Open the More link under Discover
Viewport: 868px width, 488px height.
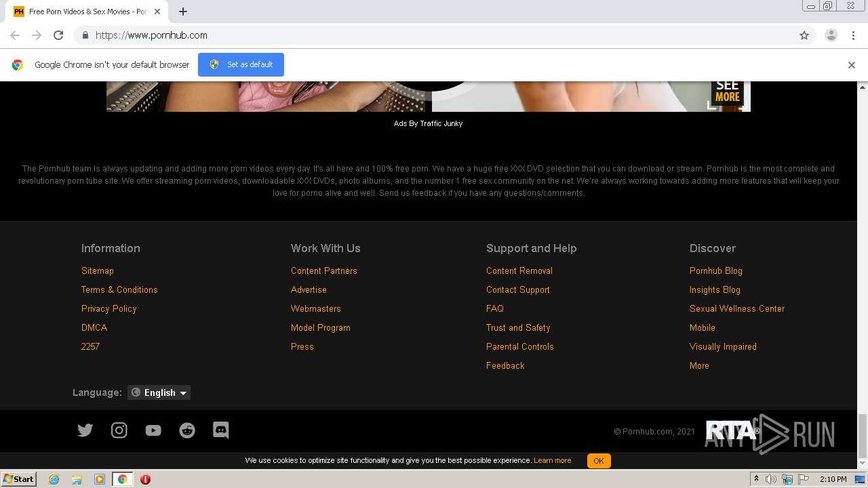coord(699,365)
